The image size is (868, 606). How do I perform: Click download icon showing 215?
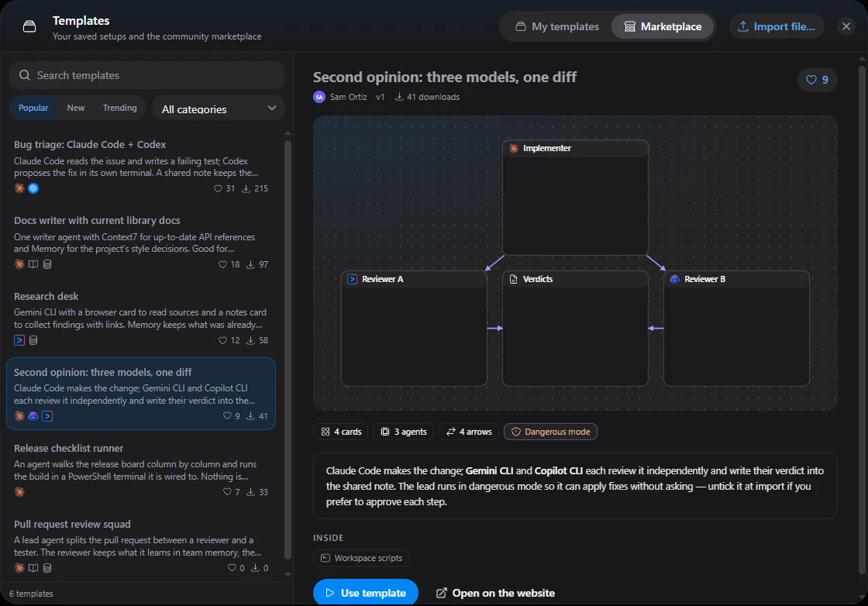[x=246, y=189]
